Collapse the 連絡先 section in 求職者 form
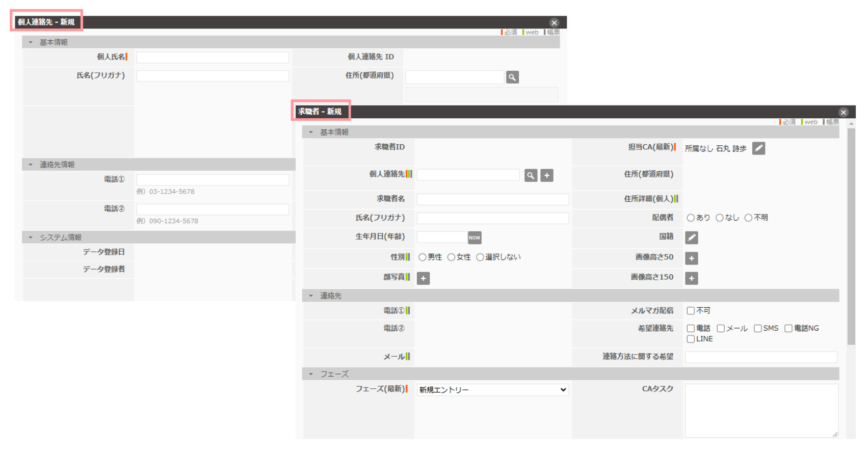 (x=311, y=296)
